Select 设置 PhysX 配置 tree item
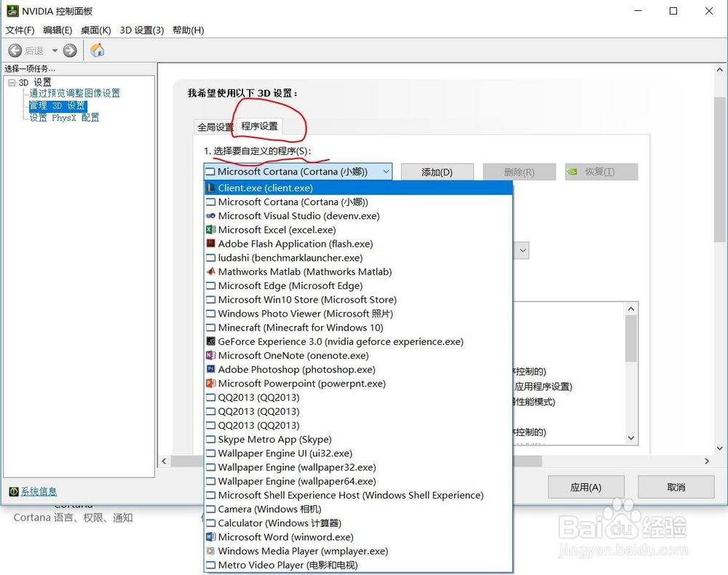The width and height of the screenshot is (728, 575). (64, 118)
